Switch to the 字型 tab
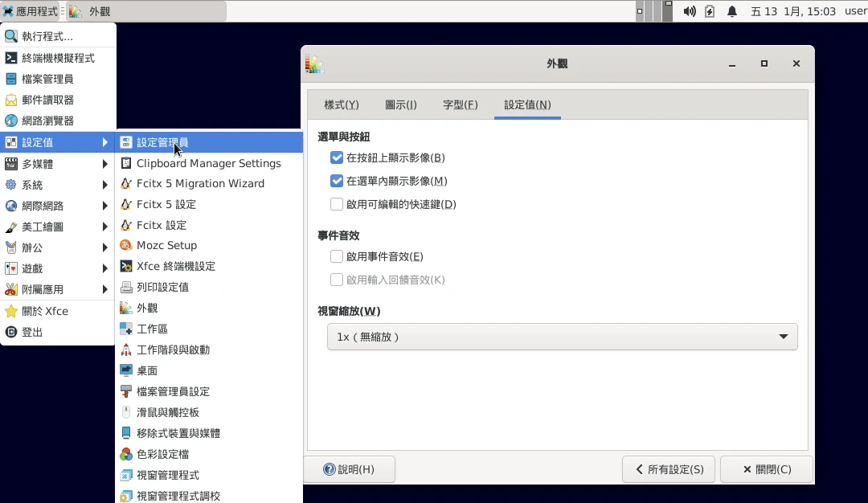Screen dimensions: 868x503 click(460, 105)
